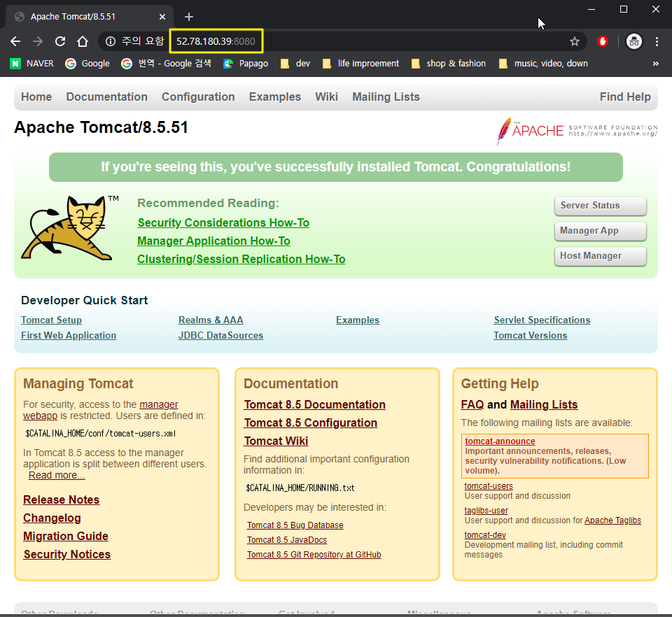The image size is (672, 617).
Task: Reload the page with the refresh icon
Action: 60,41
